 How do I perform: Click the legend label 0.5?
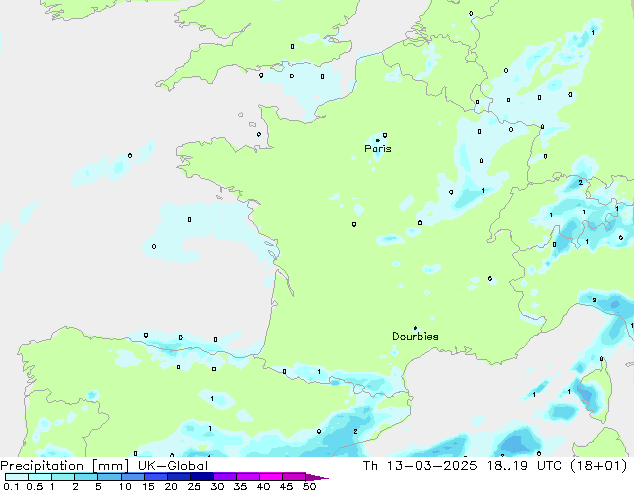point(34,486)
